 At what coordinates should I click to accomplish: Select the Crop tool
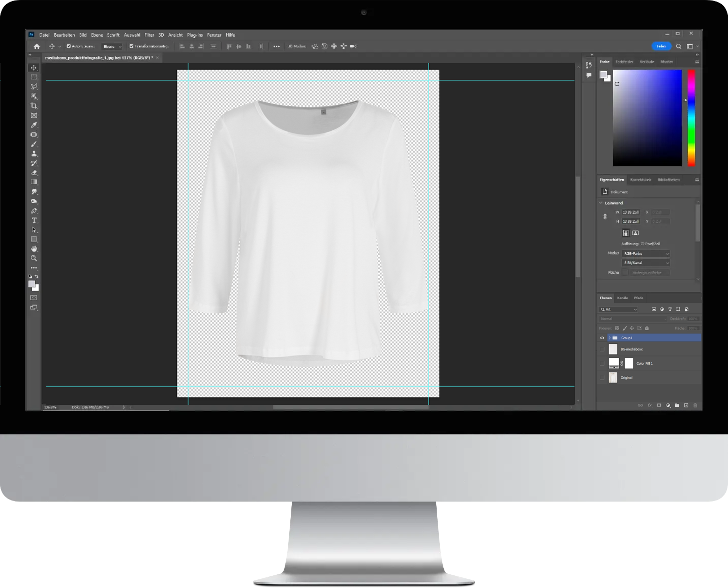[34, 106]
